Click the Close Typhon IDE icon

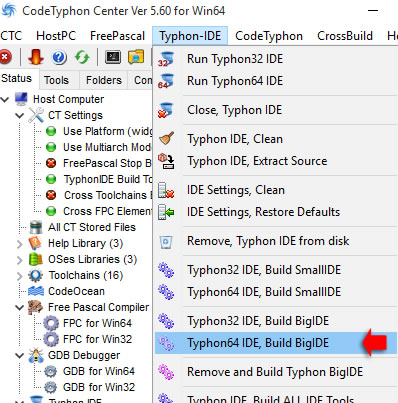pyautogui.click(x=166, y=110)
